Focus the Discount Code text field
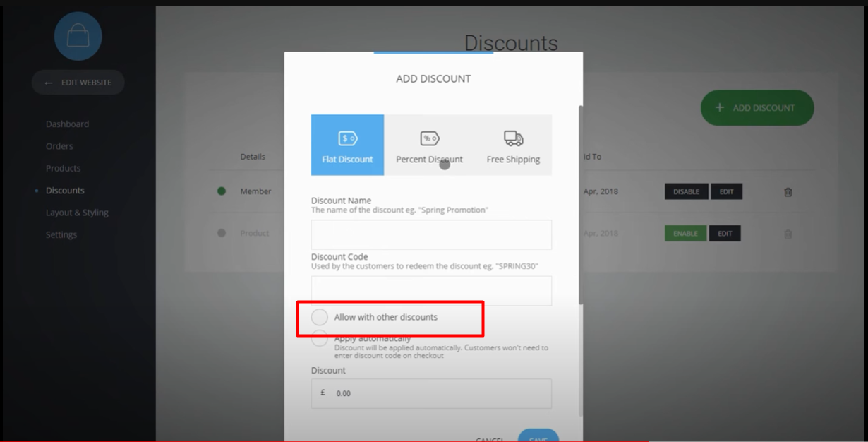 [x=431, y=290]
